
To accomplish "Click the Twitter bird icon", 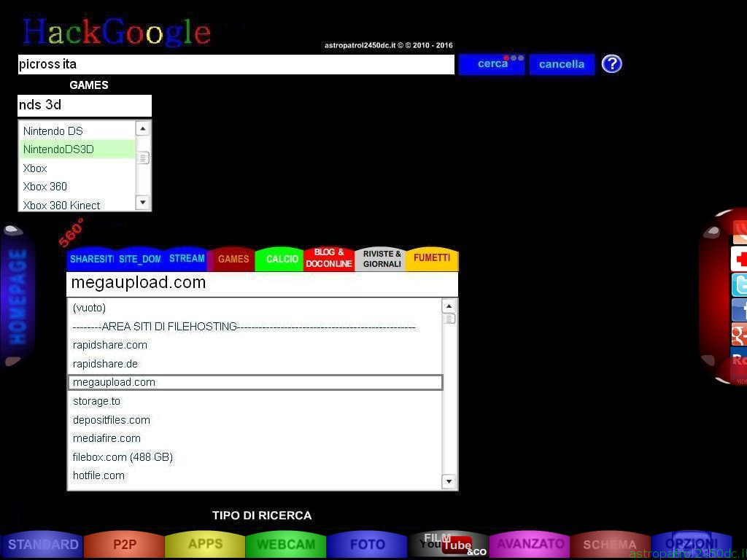I will coord(739,285).
